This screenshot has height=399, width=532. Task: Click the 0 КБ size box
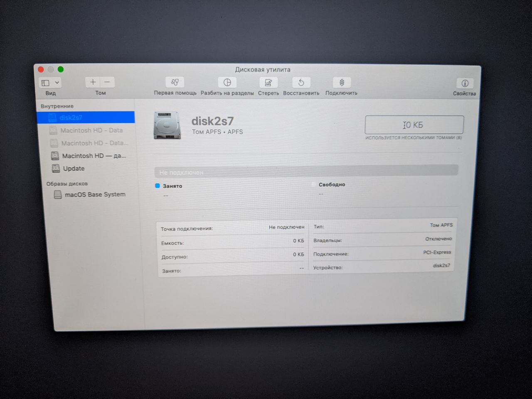pos(414,125)
